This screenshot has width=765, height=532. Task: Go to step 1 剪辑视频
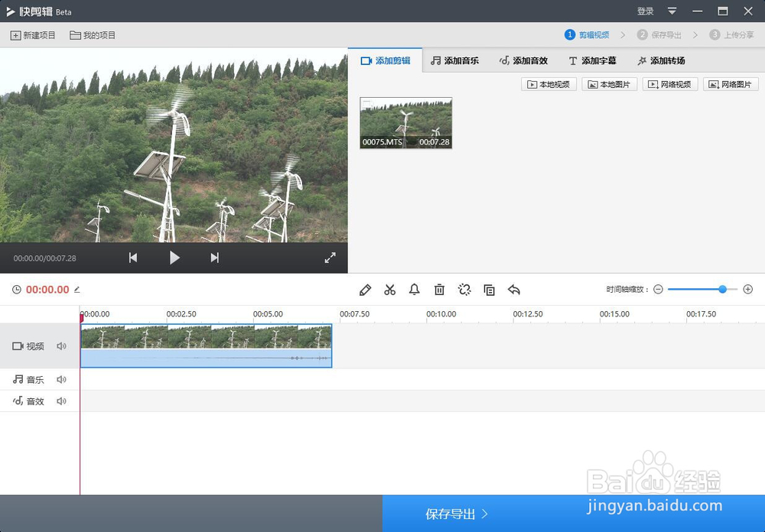click(587, 34)
